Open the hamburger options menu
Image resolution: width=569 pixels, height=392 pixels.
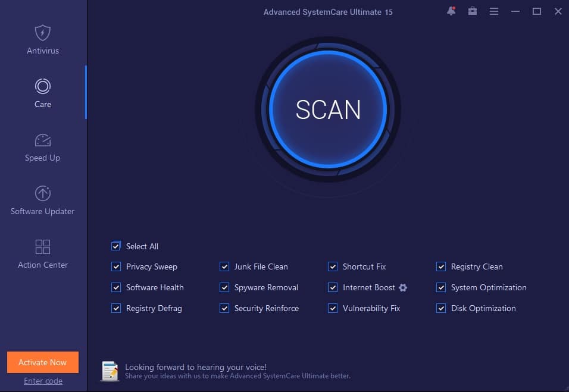494,11
